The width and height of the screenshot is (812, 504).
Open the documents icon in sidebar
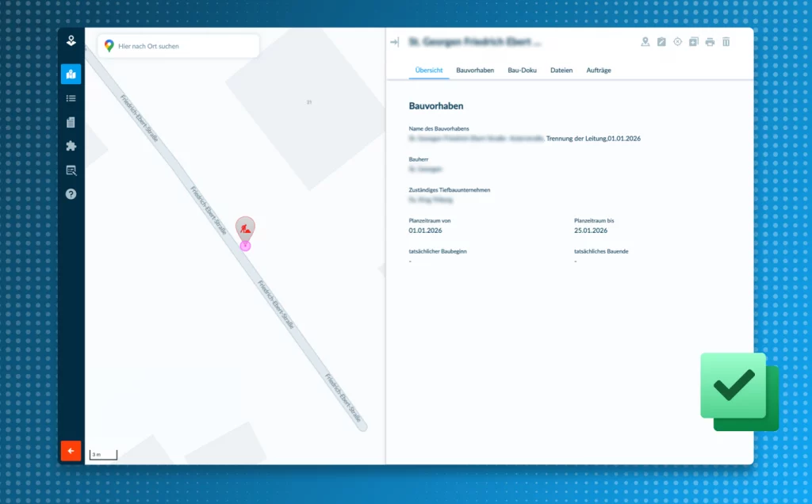coord(71,122)
